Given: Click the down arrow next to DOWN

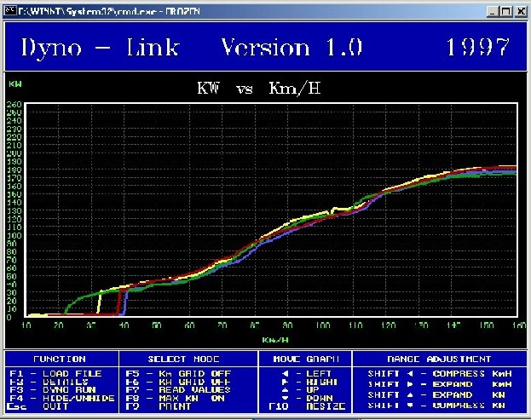Looking at the screenshot, I should (x=286, y=398).
